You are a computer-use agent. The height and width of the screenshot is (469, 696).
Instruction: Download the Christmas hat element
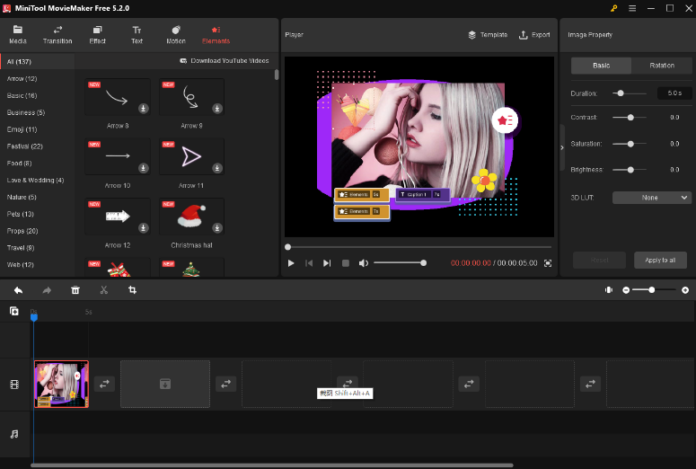click(x=217, y=228)
